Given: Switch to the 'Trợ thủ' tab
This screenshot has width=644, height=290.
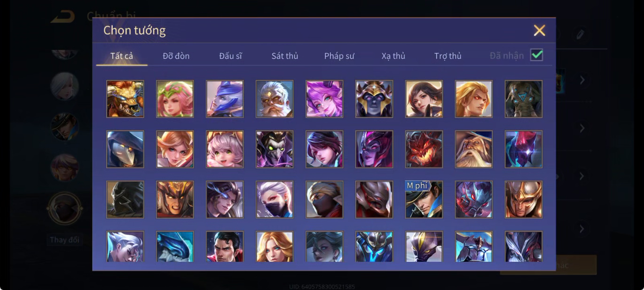Looking at the screenshot, I should [x=448, y=56].
